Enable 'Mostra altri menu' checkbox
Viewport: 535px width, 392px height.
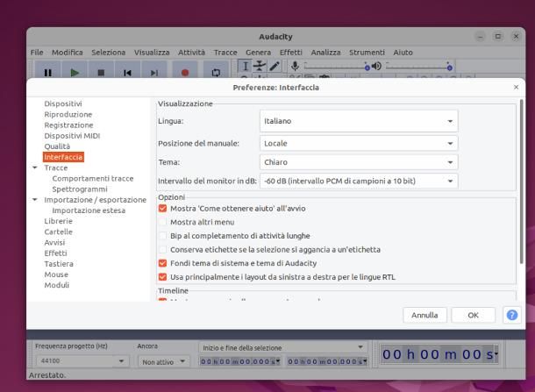pyautogui.click(x=163, y=222)
